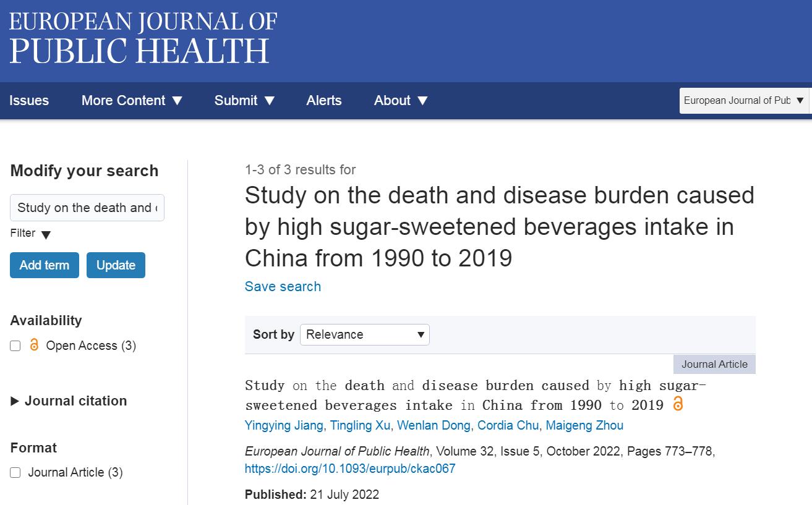Click the Modify your search heading

click(x=84, y=171)
